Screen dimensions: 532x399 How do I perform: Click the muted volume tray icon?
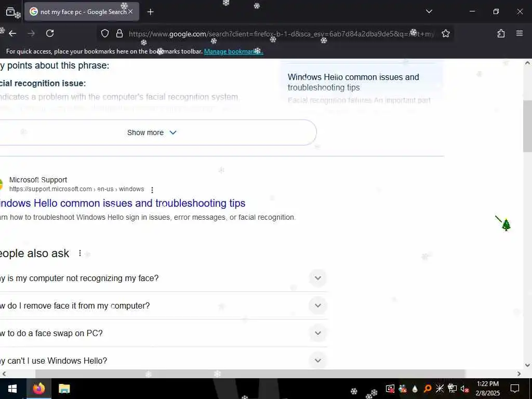pos(464,389)
